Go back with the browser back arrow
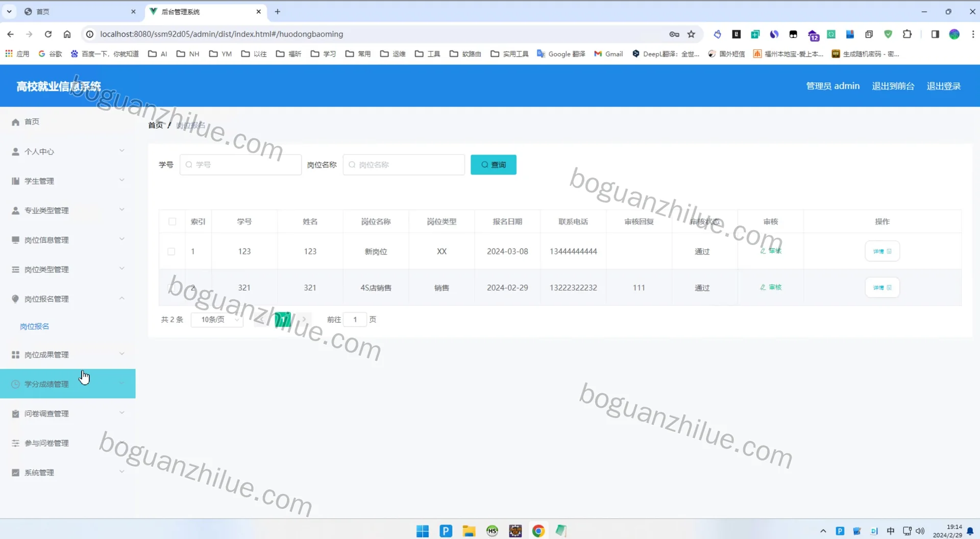Viewport: 980px width, 539px height. (x=11, y=34)
